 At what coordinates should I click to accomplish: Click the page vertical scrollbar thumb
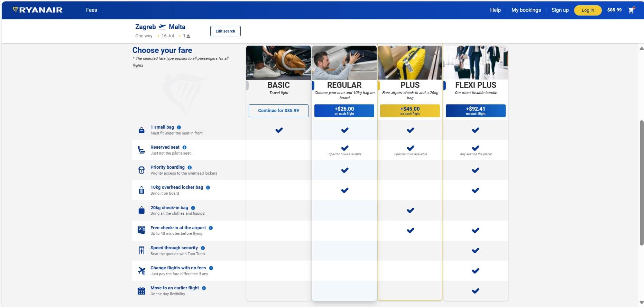(x=642, y=183)
